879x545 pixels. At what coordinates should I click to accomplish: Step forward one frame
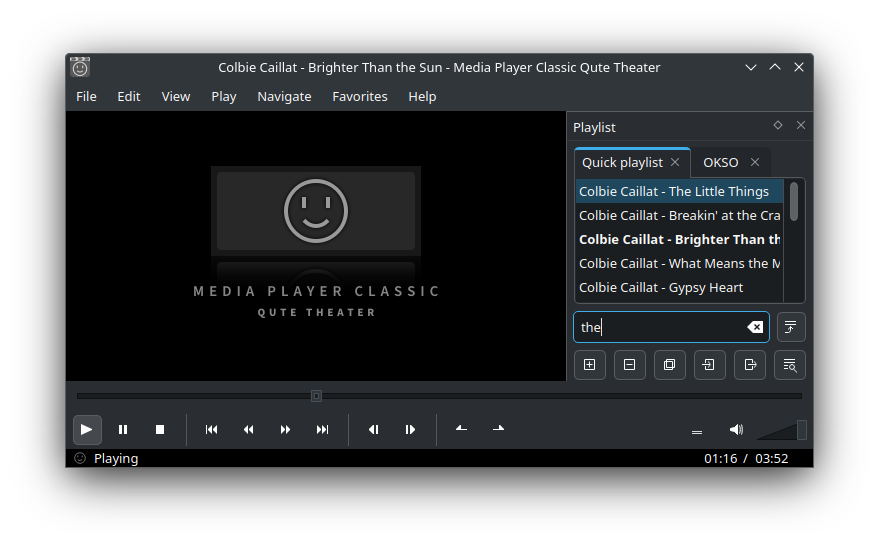(410, 429)
